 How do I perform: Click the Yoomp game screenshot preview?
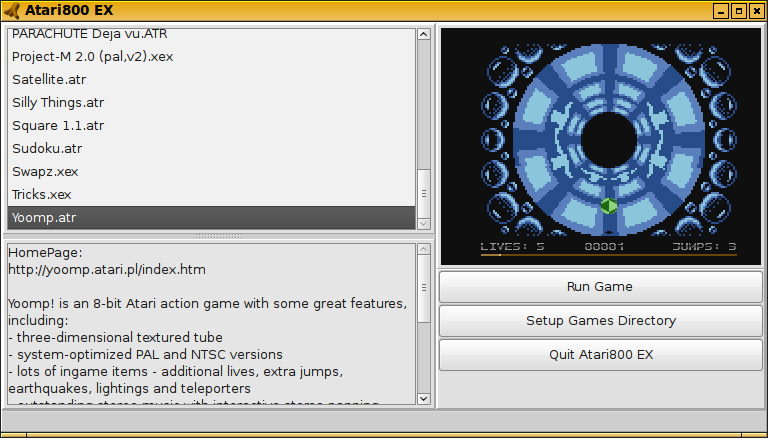(x=600, y=146)
